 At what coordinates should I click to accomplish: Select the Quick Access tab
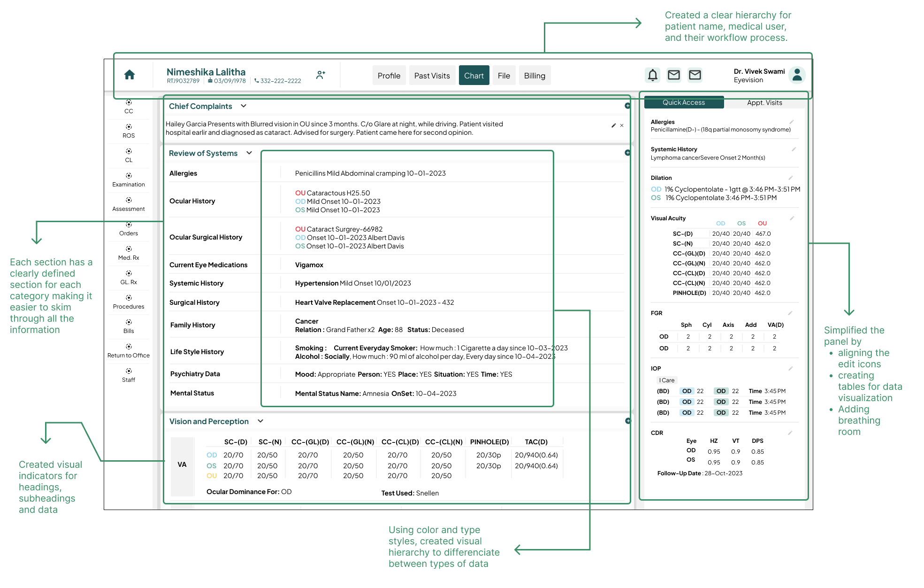click(x=683, y=102)
